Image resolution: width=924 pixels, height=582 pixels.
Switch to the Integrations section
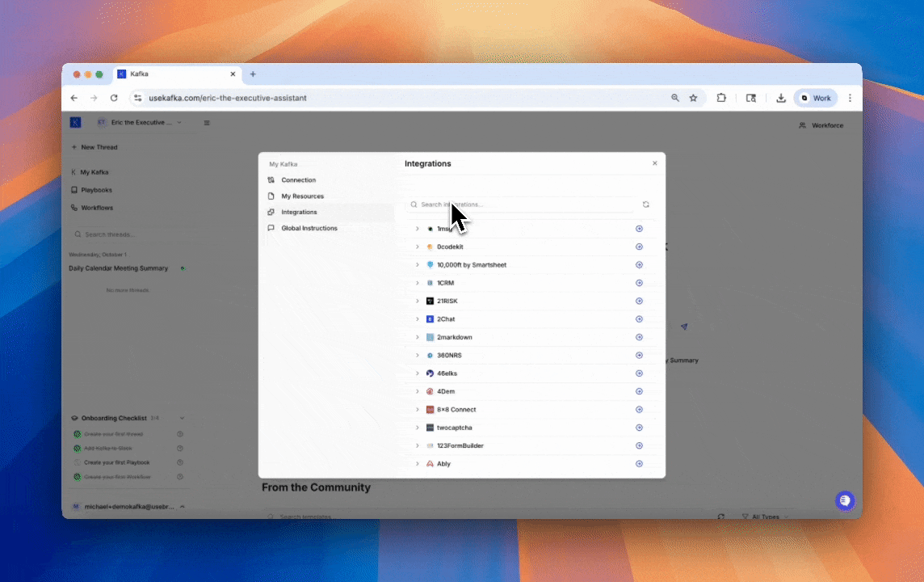(299, 212)
